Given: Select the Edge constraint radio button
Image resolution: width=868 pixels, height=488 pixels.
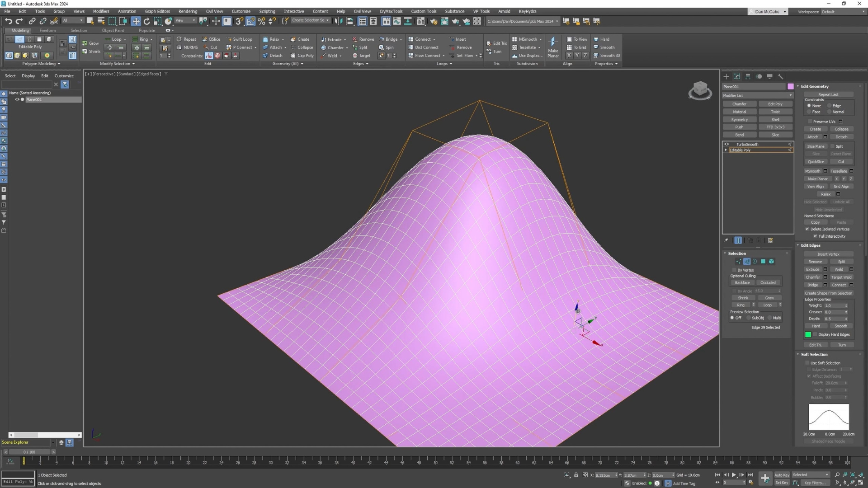Looking at the screenshot, I should pyautogui.click(x=830, y=106).
